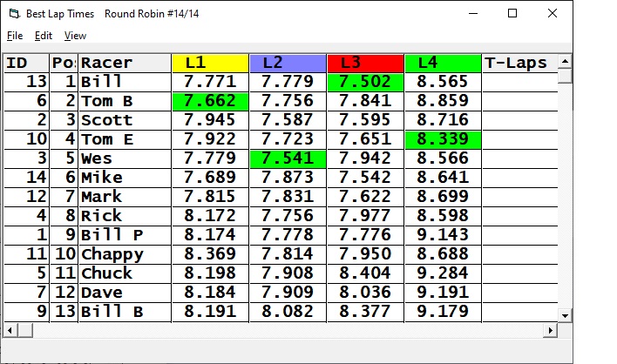Click the ID column header
The width and height of the screenshot is (617, 364).
pyautogui.click(x=25, y=63)
